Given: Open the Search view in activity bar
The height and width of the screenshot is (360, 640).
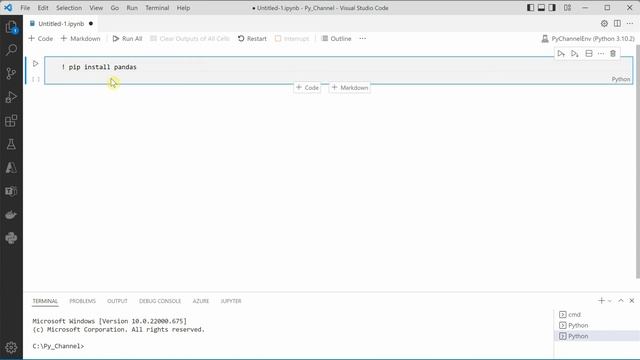Looking at the screenshot, I should point(11,50).
